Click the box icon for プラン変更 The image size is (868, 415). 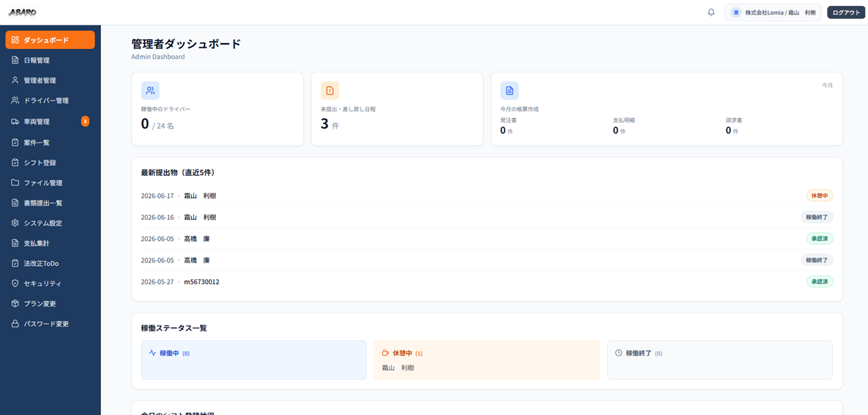point(15,304)
